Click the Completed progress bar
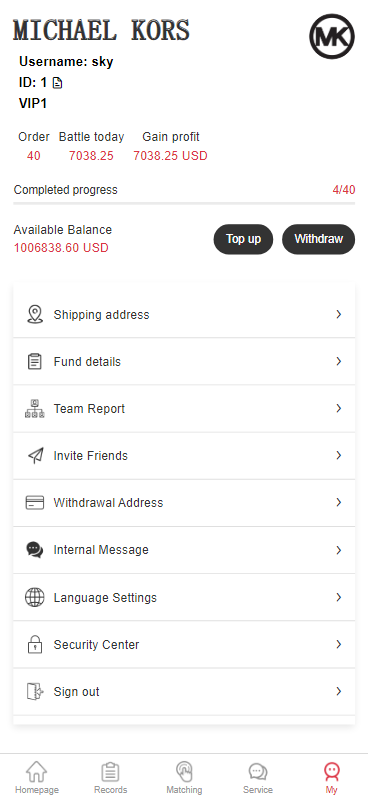Viewport: 368px width, 797px height. (184, 203)
